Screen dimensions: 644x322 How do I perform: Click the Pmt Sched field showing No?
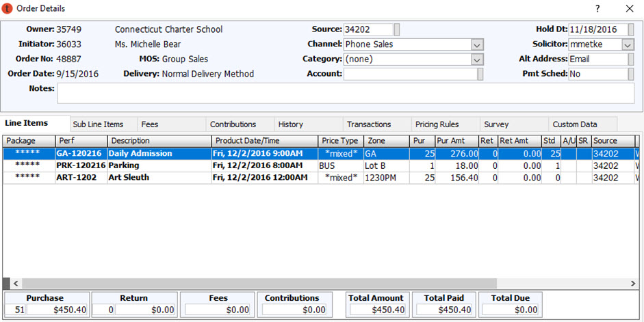pos(598,75)
